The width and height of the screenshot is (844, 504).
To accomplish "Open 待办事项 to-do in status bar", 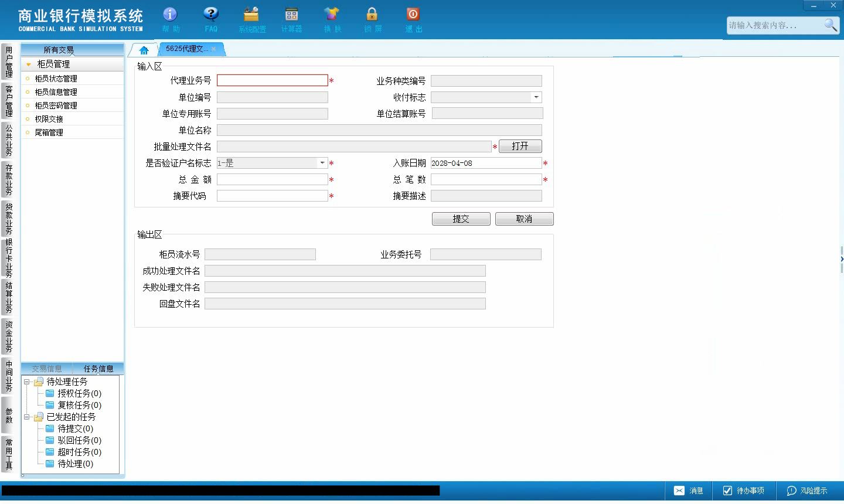I will 743,491.
